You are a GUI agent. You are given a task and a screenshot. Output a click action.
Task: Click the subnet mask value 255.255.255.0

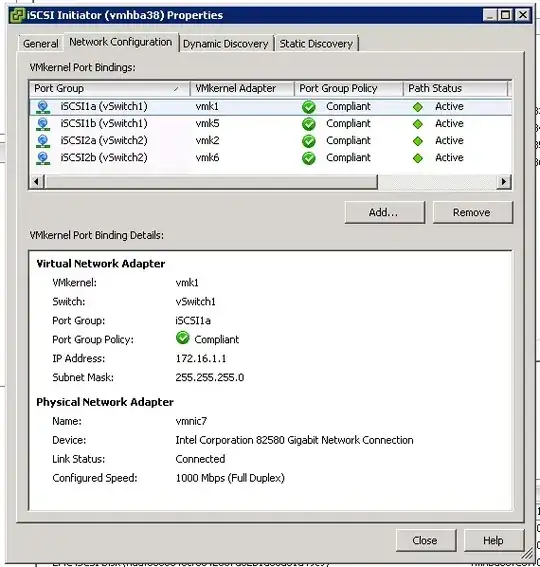210,378
